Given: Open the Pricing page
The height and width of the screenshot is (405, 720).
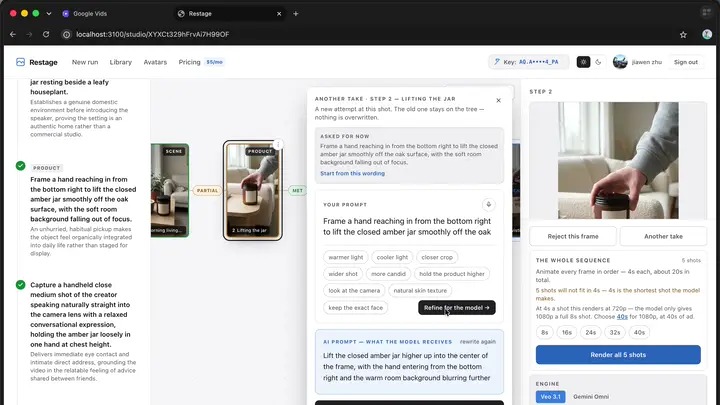Looking at the screenshot, I should (190, 62).
